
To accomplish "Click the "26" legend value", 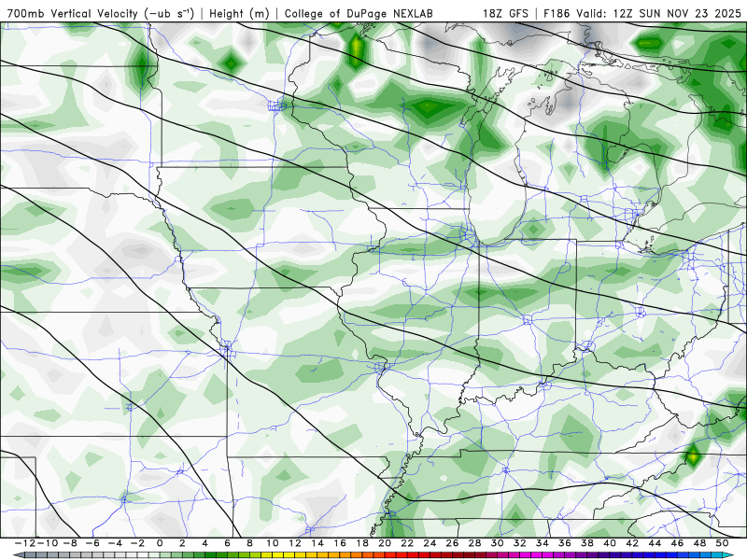I will (x=452, y=543).
